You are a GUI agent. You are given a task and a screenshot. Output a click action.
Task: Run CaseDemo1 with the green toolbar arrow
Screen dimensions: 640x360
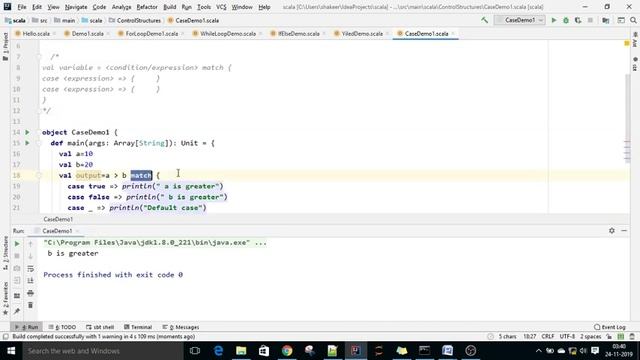click(554, 20)
